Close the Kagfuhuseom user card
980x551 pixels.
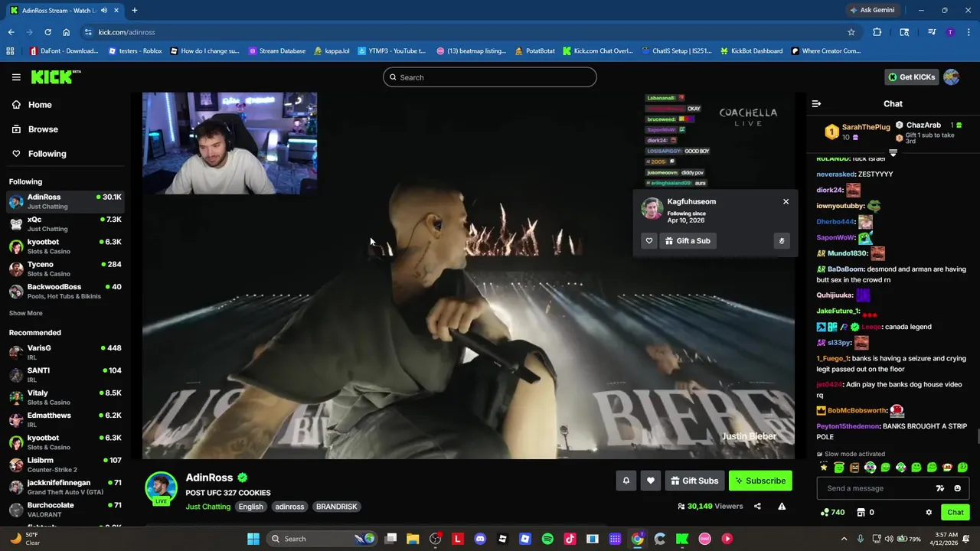(x=786, y=201)
